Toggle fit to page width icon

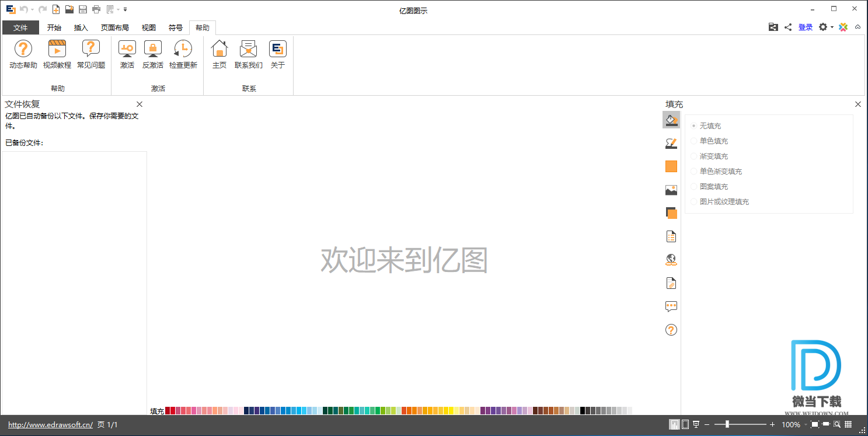(x=826, y=424)
